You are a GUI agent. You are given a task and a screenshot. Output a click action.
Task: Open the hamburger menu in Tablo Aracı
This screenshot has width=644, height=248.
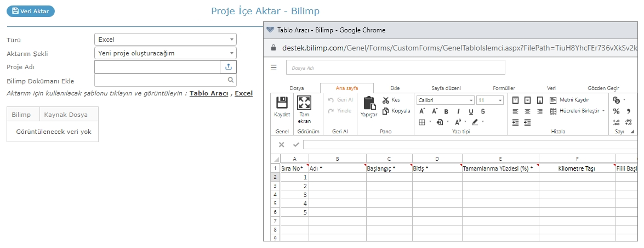click(x=274, y=67)
